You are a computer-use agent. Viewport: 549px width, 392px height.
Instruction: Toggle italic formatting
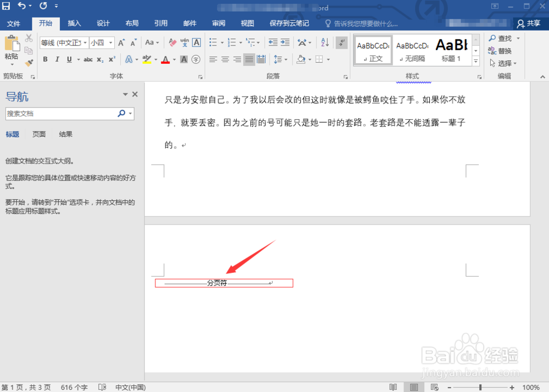tap(57, 59)
